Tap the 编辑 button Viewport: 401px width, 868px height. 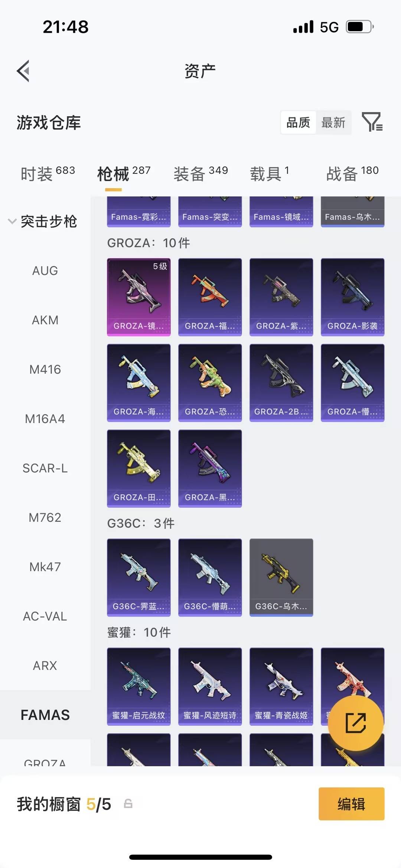(352, 804)
